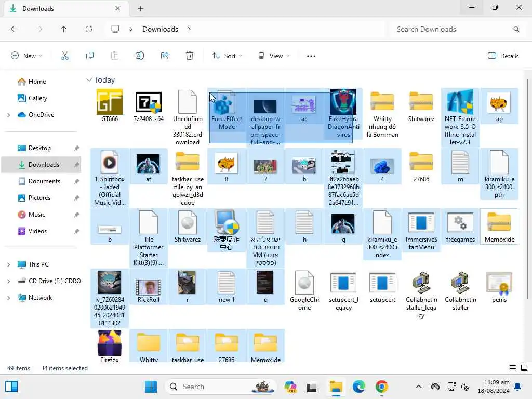The width and height of the screenshot is (532, 399).
Task: Expand the OneDrive tree node
Action: coord(8,115)
